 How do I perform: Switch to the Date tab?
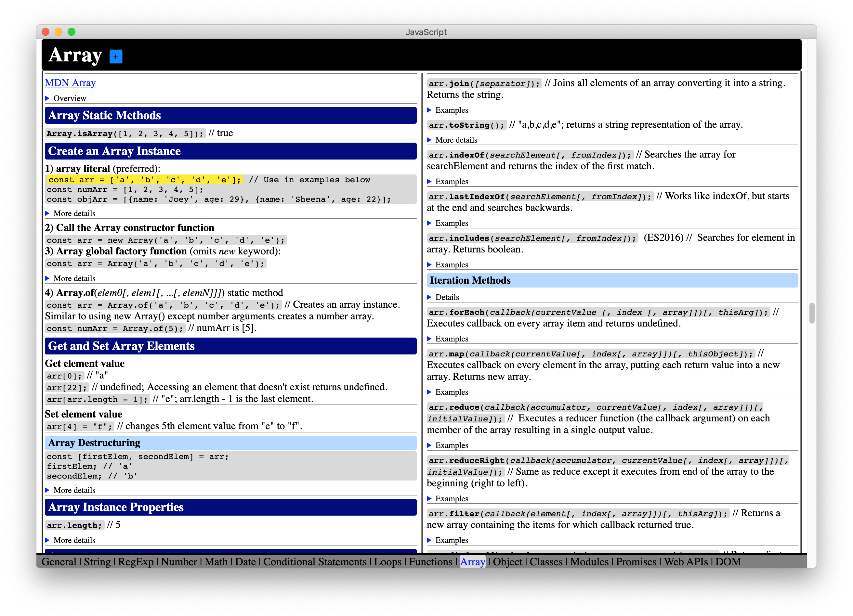(245, 562)
